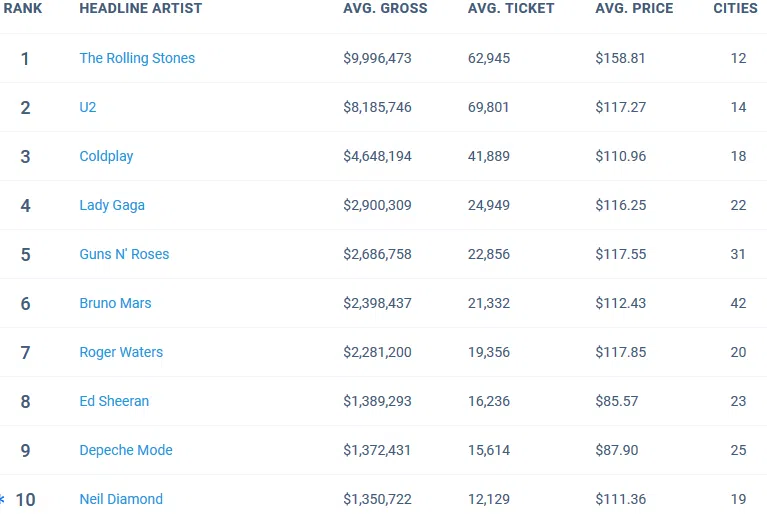Viewport: 767px width, 514px height.
Task: Open The Rolling Stones artist link
Action: 137,58
